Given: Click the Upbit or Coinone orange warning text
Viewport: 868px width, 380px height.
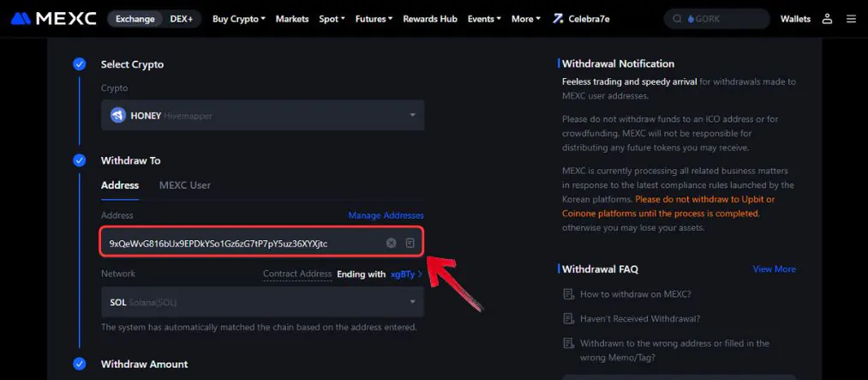Looking at the screenshot, I should pos(668,206).
